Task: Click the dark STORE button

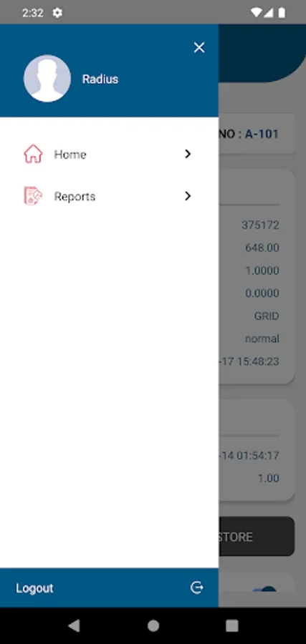Action: coord(257,537)
